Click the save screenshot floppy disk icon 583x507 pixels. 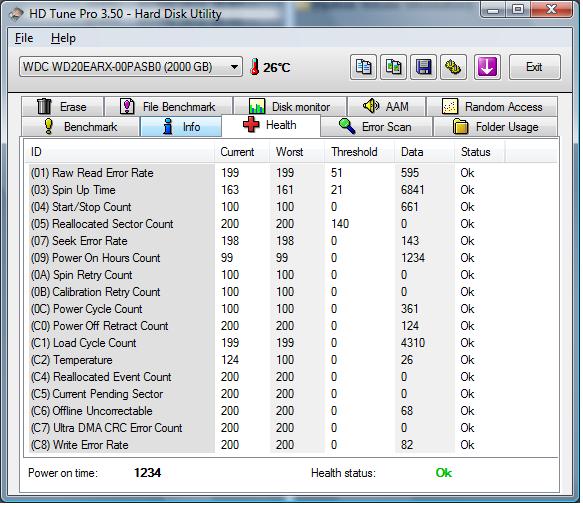click(423, 67)
